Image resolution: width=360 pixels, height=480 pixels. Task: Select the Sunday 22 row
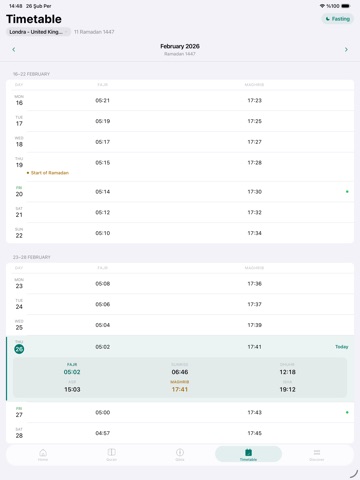pyautogui.click(x=180, y=233)
